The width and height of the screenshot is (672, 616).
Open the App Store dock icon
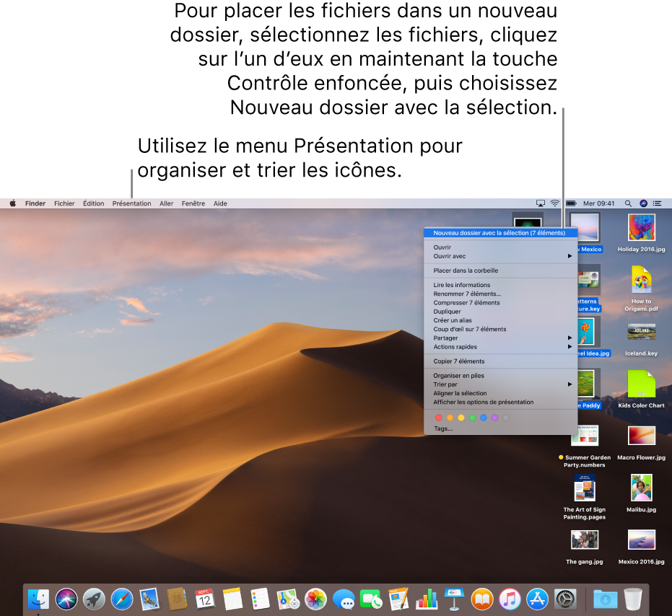pyautogui.click(x=537, y=599)
